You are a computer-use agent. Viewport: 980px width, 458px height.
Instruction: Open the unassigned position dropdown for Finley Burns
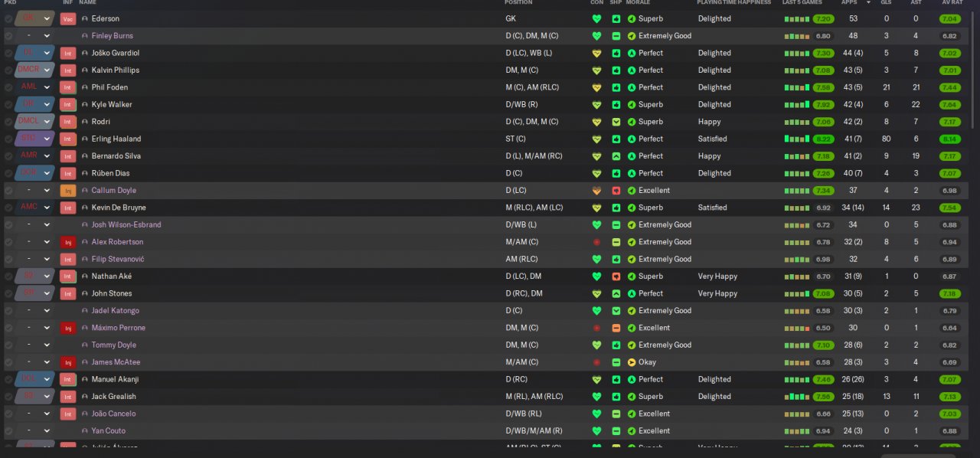tap(47, 36)
